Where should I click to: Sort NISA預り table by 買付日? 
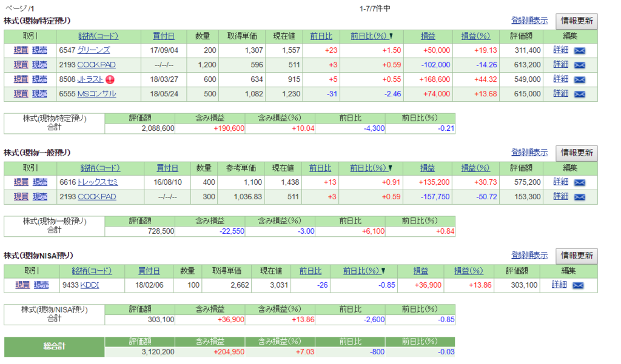pyautogui.click(x=149, y=271)
